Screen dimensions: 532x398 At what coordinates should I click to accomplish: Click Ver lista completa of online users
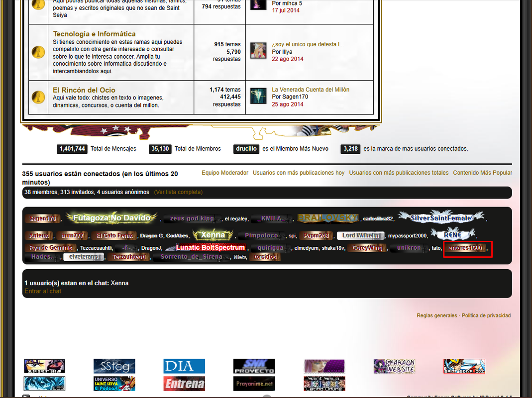(x=178, y=192)
